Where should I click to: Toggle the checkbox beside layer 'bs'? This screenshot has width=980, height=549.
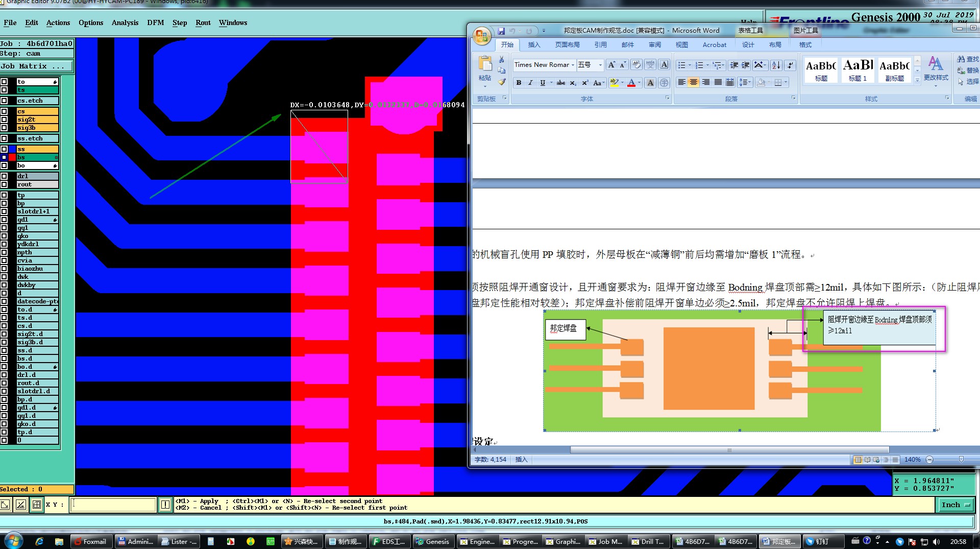pyautogui.click(x=4, y=157)
